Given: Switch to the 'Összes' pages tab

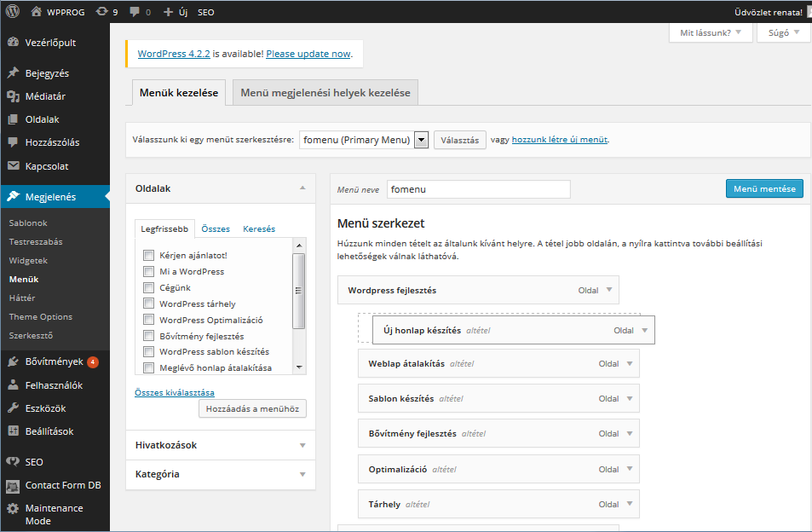Looking at the screenshot, I should (x=216, y=228).
